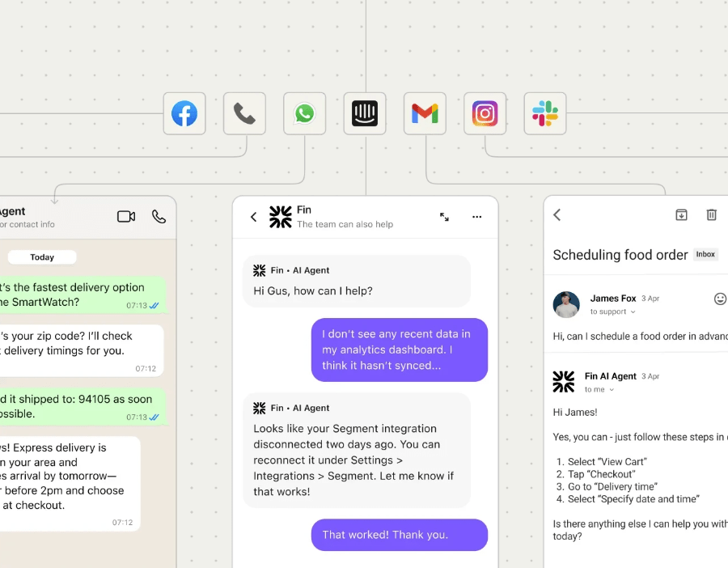Select the Gmail channel icon
The height and width of the screenshot is (568, 728).
tap(425, 113)
